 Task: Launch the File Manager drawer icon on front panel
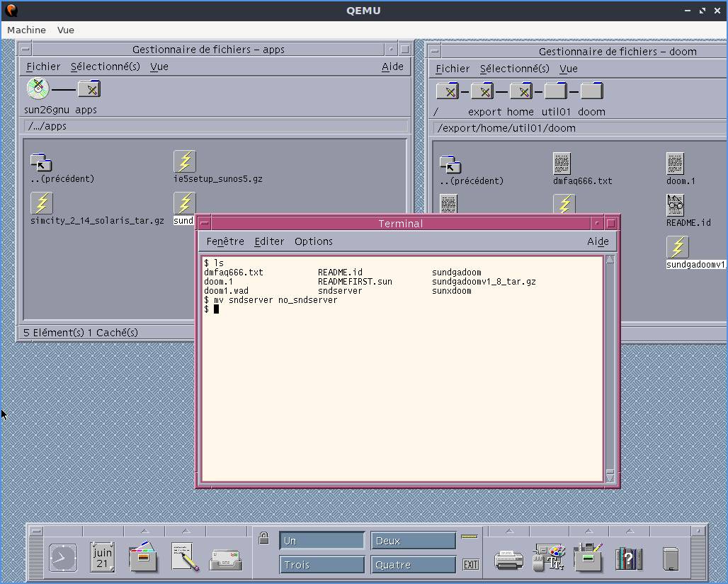144,557
